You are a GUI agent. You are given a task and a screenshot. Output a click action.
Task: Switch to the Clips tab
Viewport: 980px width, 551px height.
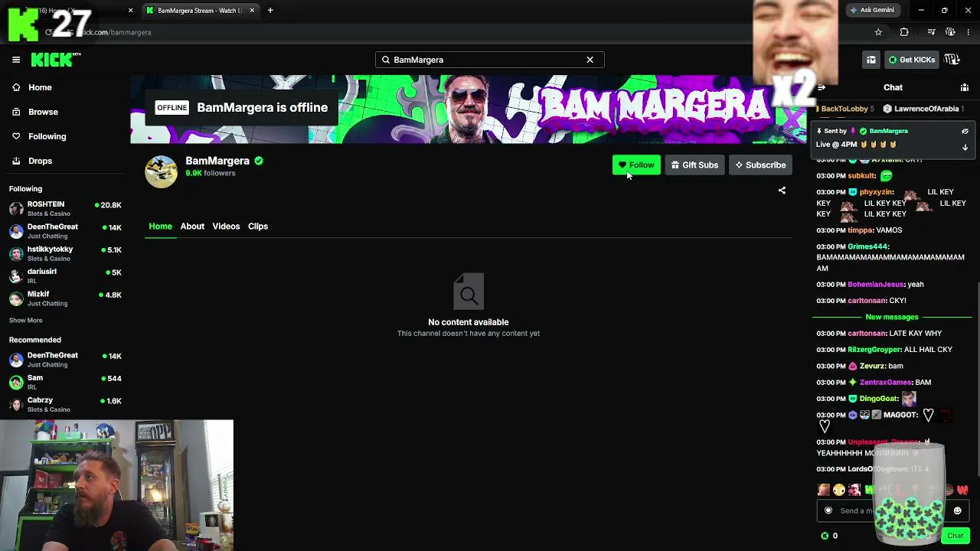(258, 227)
